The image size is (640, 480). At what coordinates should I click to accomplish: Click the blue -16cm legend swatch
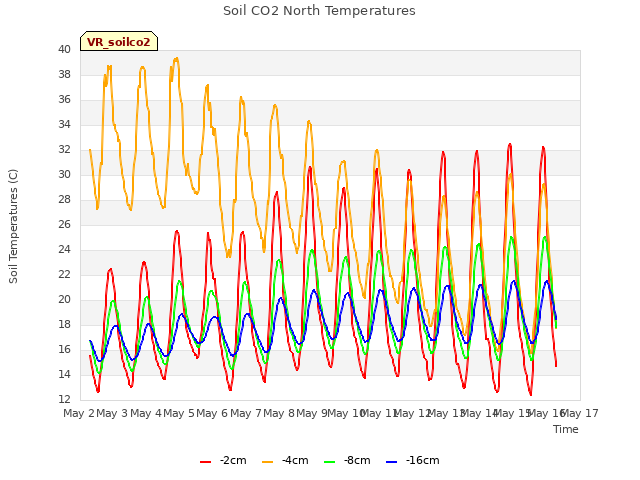tap(391, 461)
